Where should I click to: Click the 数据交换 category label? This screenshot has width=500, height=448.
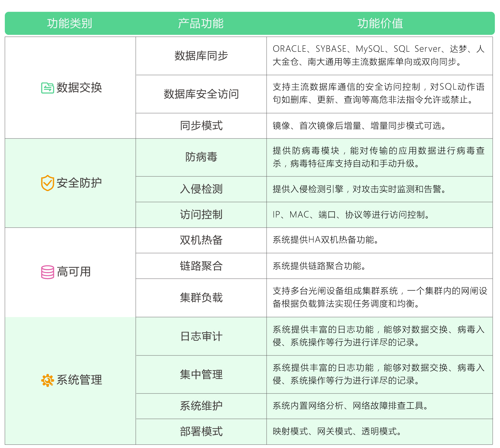point(79,88)
